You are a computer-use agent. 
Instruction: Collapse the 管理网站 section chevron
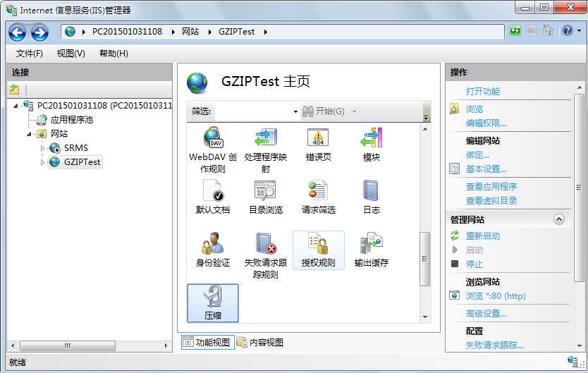(559, 219)
